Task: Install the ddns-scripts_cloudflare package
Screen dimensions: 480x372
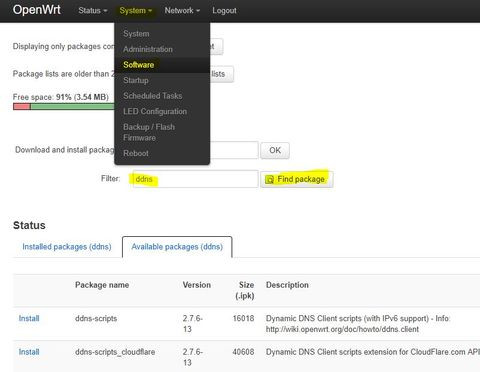Action: point(29,352)
